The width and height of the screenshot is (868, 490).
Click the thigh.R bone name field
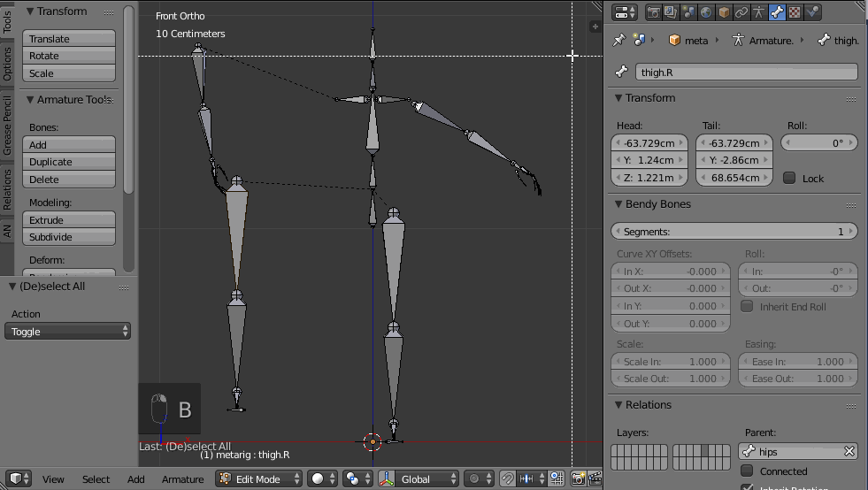[746, 72]
